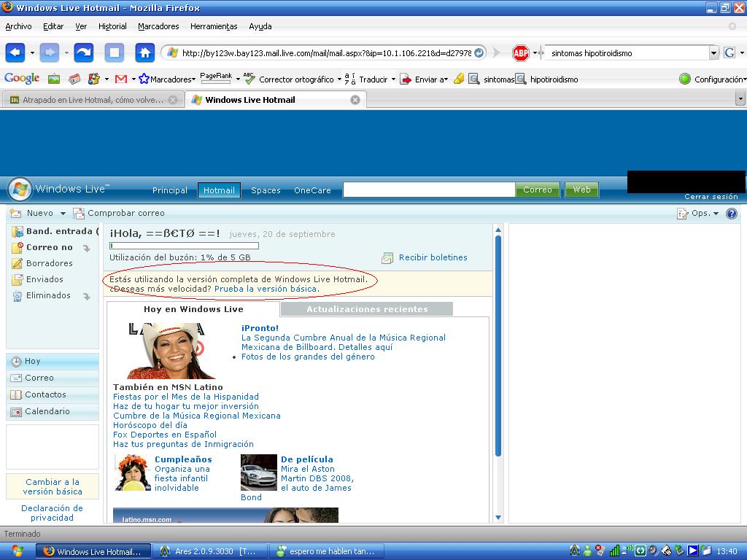Click the Windows Live search input field
The width and height of the screenshot is (747, 560).
[429, 190]
